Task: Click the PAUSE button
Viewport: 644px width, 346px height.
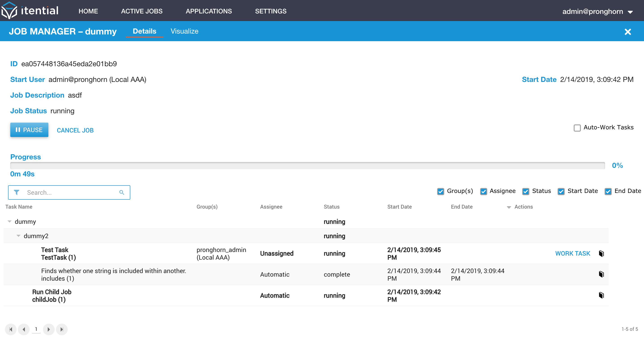Action: (x=29, y=130)
